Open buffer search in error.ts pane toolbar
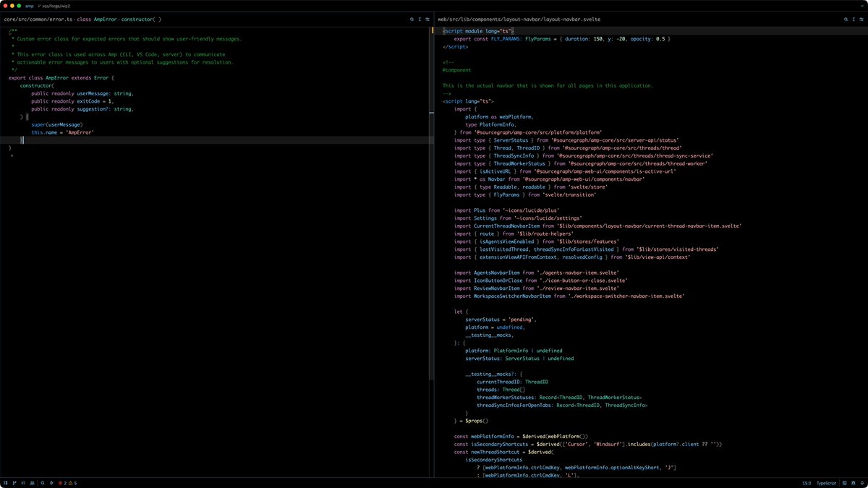 pos(412,20)
